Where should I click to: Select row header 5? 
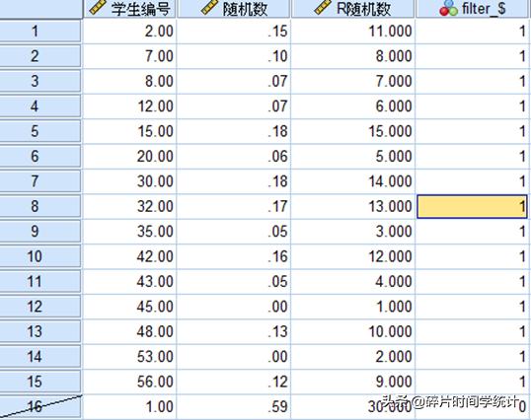click(x=40, y=131)
